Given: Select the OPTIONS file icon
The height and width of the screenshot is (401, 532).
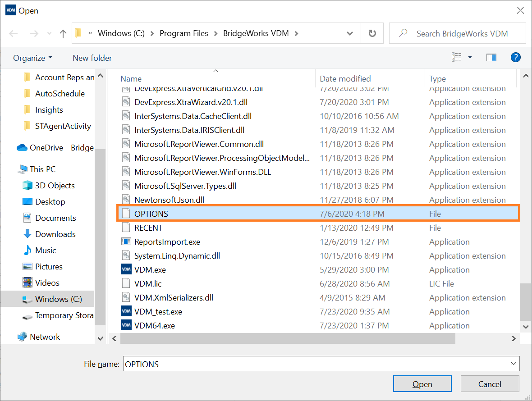Looking at the screenshot, I should [x=126, y=214].
